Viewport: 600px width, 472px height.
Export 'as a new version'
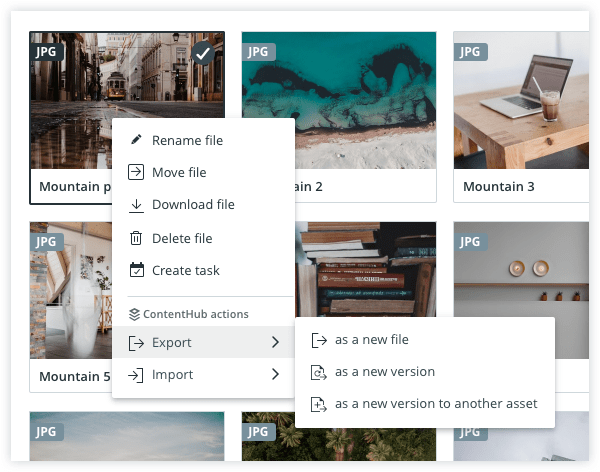[425, 372]
